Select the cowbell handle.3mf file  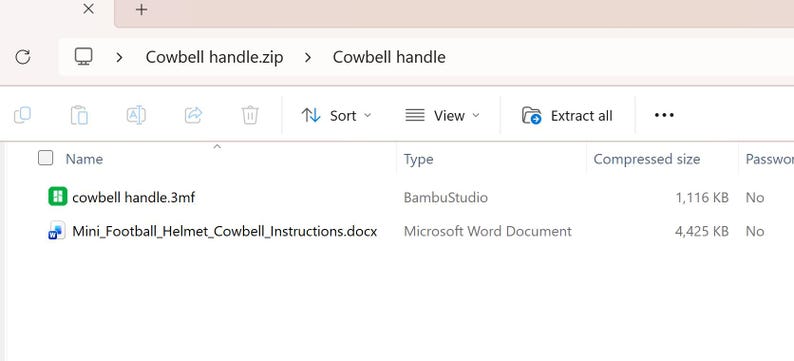(134, 197)
